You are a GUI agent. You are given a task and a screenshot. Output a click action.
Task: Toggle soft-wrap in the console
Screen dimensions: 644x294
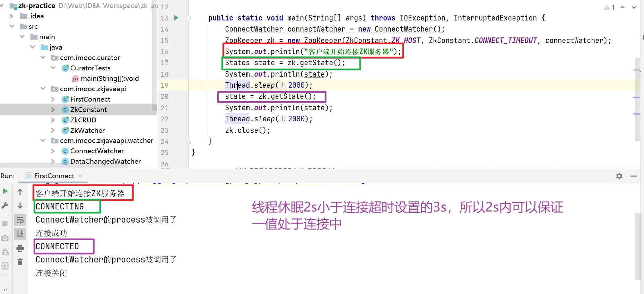click(20, 220)
